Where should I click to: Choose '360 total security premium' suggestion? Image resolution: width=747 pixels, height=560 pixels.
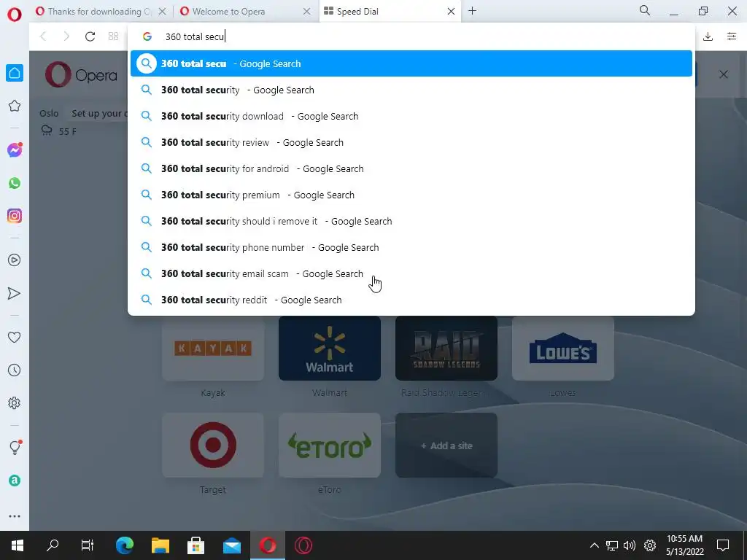tap(411, 195)
